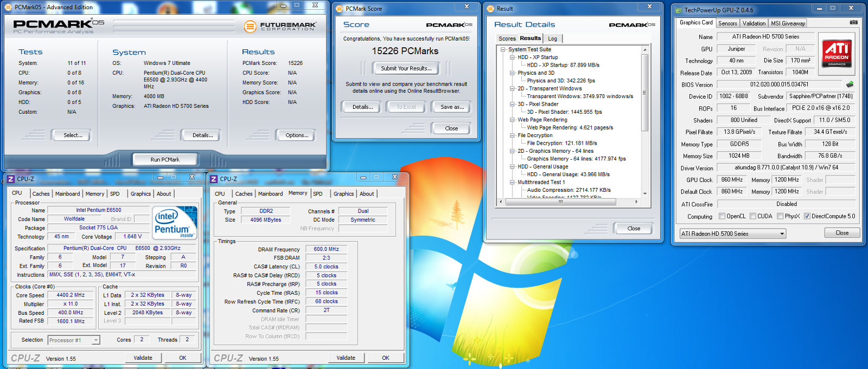Screen dimensions: 868x369
Task: Click the Core Speed 4400.2 MHz value
Action: 71,295
